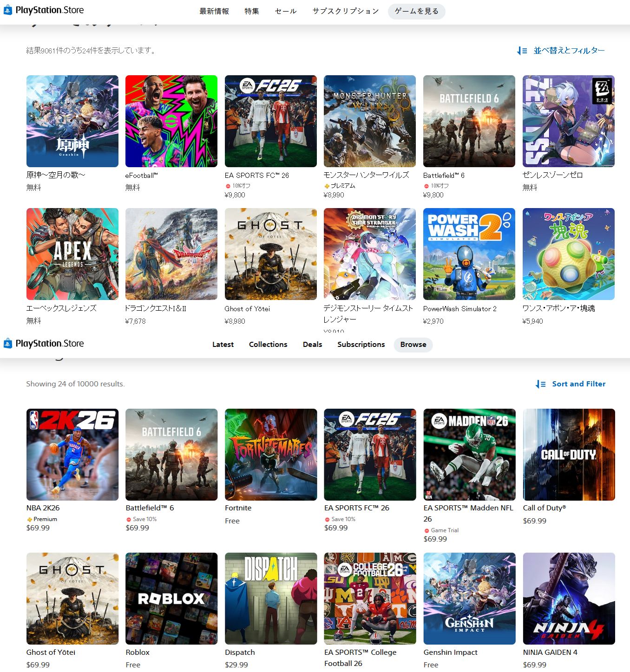Click the Game Trial label under Madden NFL 26

coord(445,530)
